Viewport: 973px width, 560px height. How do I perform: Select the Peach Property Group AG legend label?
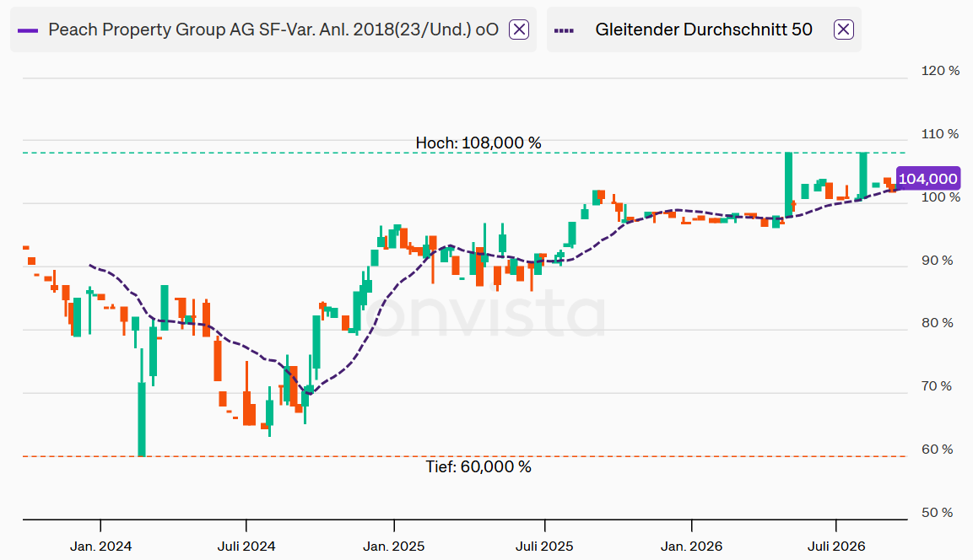[x=273, y=30]
